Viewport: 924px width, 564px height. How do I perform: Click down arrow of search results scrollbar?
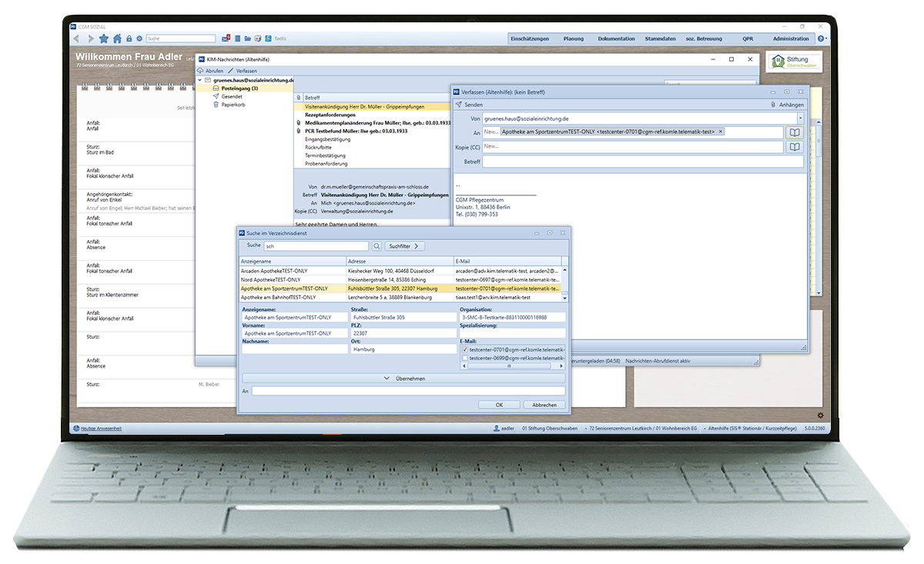566,297
